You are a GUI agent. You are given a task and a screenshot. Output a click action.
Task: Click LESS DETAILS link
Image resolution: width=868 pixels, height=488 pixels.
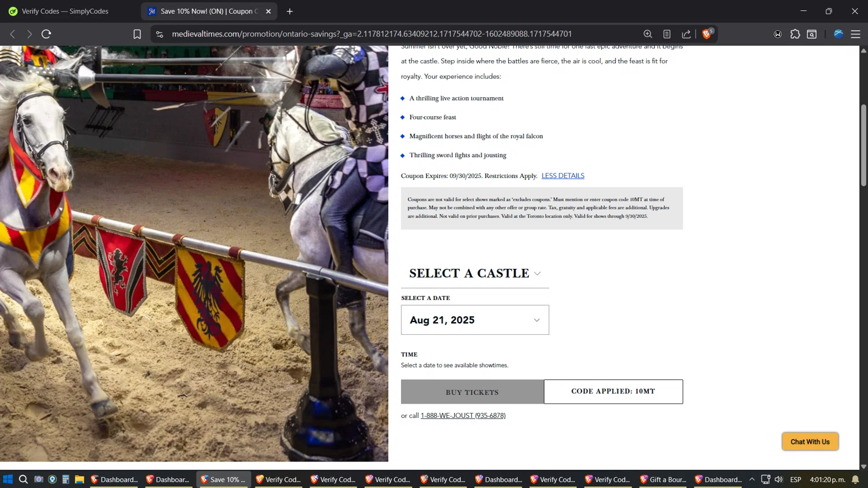click(x=562, y=176)
